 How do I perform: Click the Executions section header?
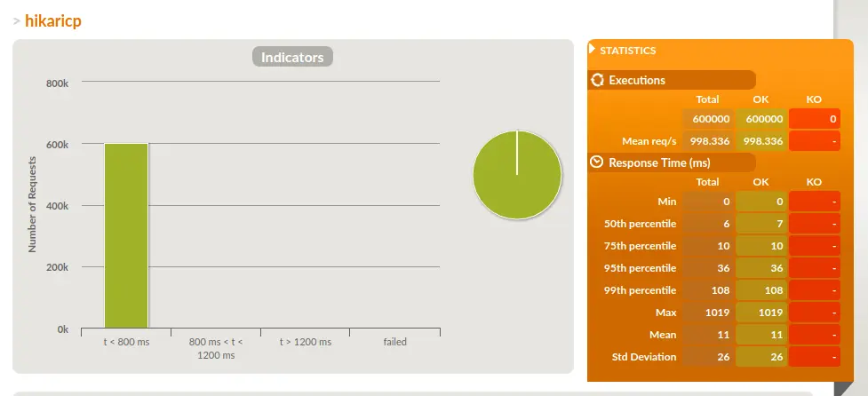pos(672,80)
